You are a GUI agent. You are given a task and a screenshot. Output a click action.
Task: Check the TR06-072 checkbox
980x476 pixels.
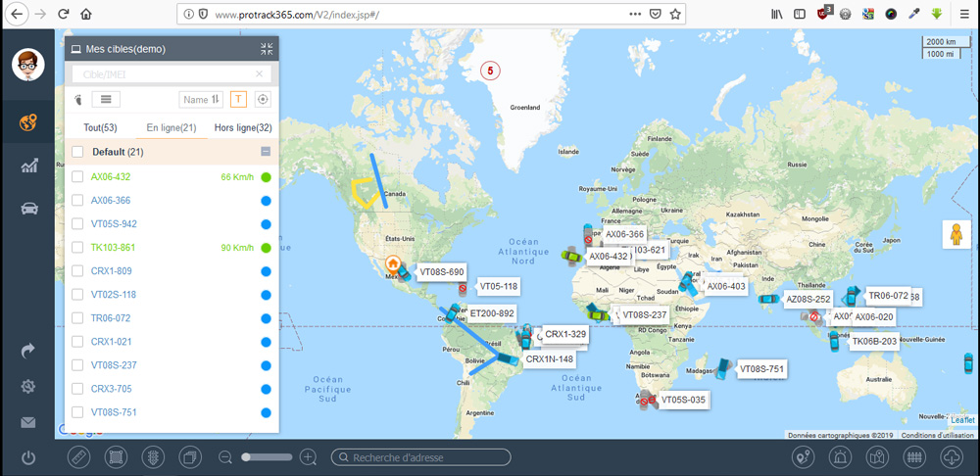point(77,318)
